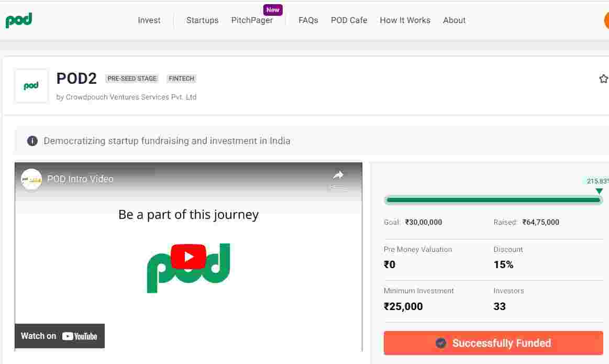
Task: Star the POD2 startup as favorite
Action: pos(603,79)
